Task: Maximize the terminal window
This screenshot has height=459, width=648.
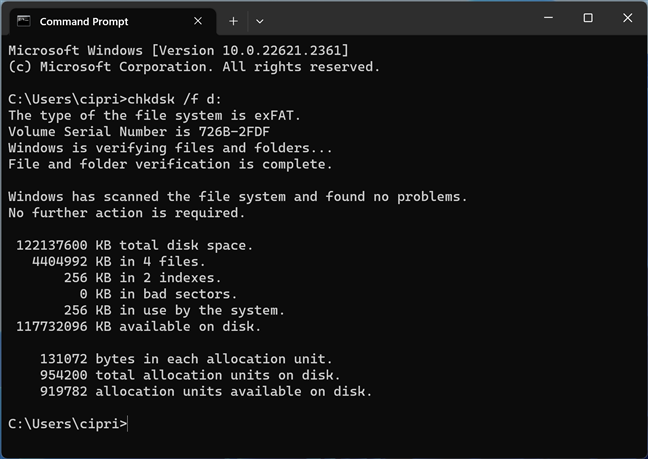Action: [x=588, y=18]
